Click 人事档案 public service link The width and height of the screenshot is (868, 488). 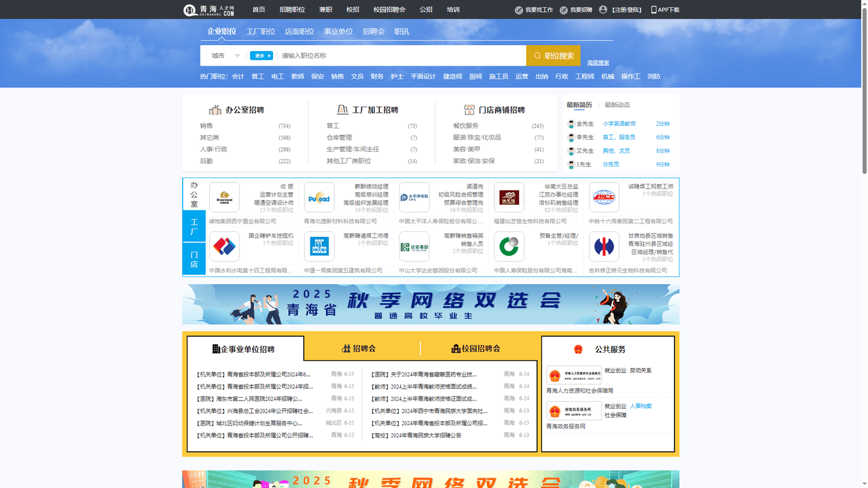tap(641, 406)
